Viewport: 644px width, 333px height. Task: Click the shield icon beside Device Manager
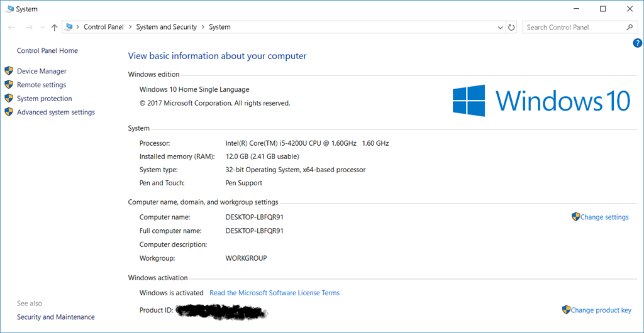pyautogui.click(x=9, y=71)
